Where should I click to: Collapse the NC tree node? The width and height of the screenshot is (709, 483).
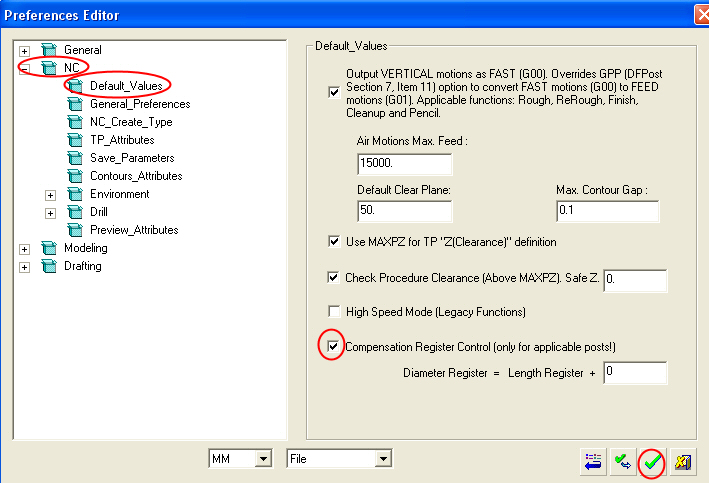point(26,68)
